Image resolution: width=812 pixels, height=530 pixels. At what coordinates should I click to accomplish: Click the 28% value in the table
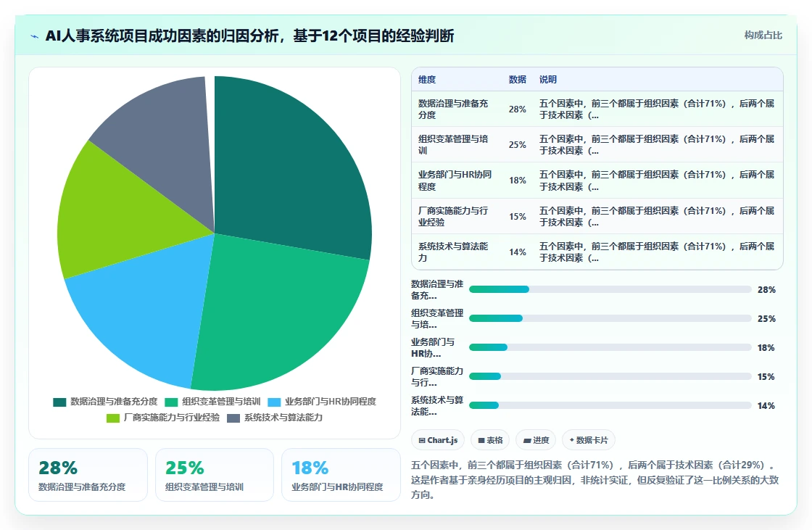click(x=518, y=109)
